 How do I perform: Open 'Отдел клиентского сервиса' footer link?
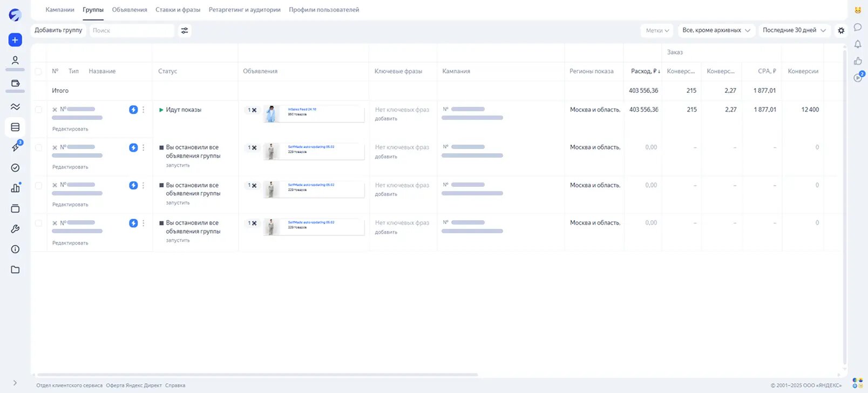(69, 385)
